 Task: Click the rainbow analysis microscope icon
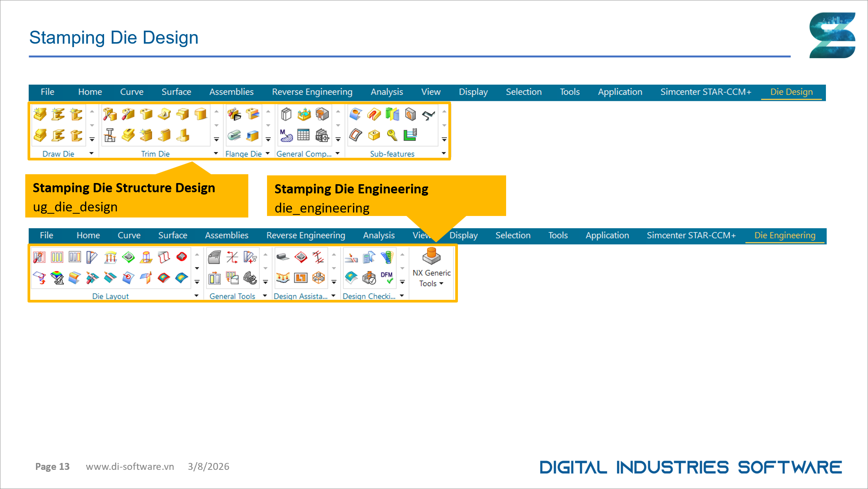(57, 278)
